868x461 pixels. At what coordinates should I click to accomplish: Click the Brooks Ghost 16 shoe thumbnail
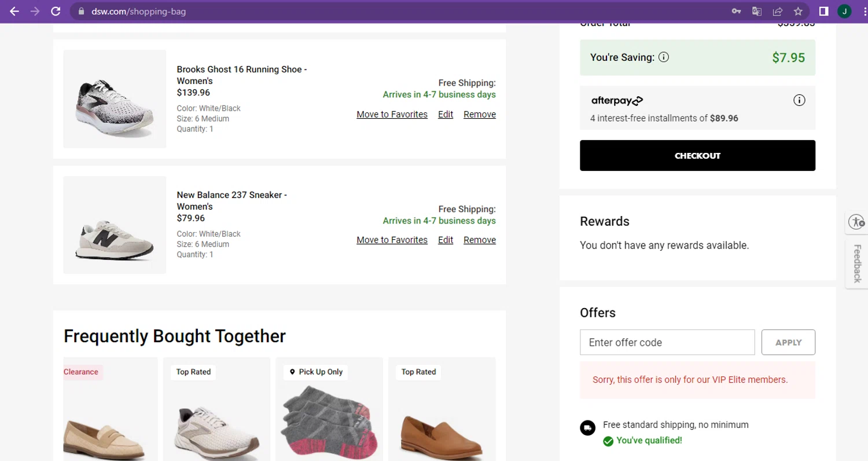coord(115,99)
